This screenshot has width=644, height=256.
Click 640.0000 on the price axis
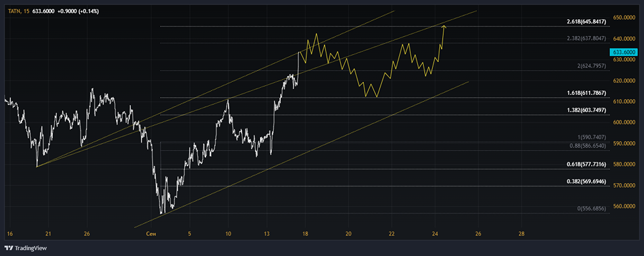[624, 39]
